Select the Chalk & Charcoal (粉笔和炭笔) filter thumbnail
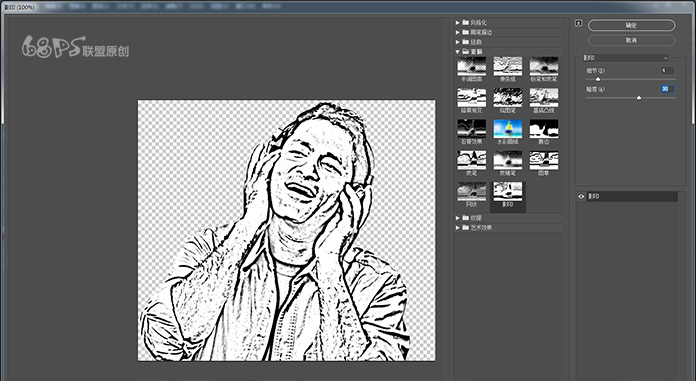The image size is (696, 381). pyautogui.click(x=544, y=66)
